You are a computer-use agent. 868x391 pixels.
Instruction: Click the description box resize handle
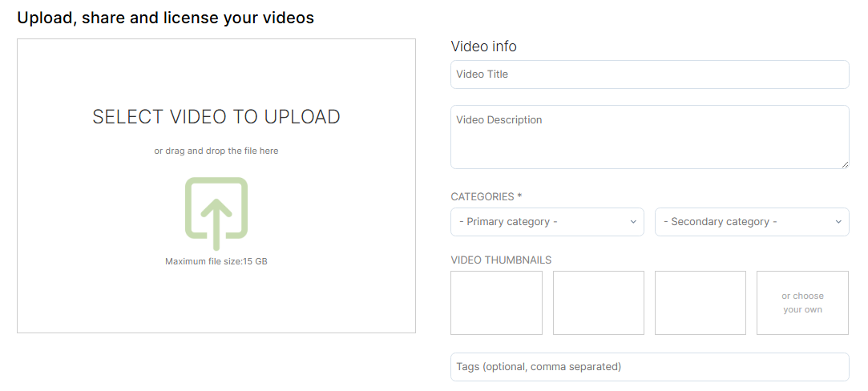(x=844, y=164)
